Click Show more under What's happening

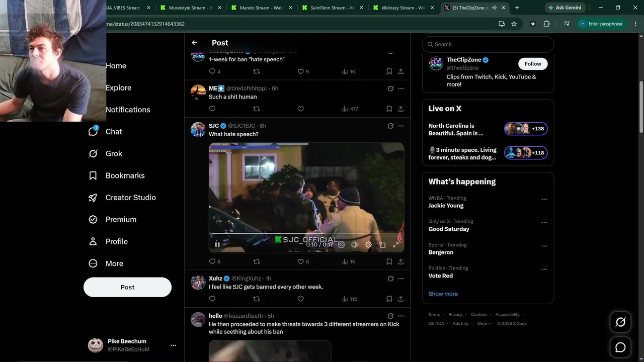tap(443, 294)
